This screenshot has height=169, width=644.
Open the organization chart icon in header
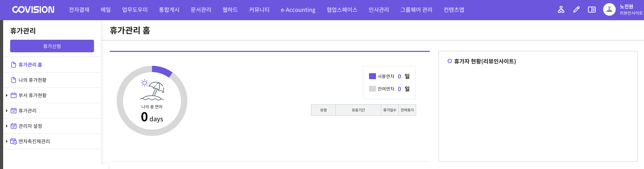561,10
